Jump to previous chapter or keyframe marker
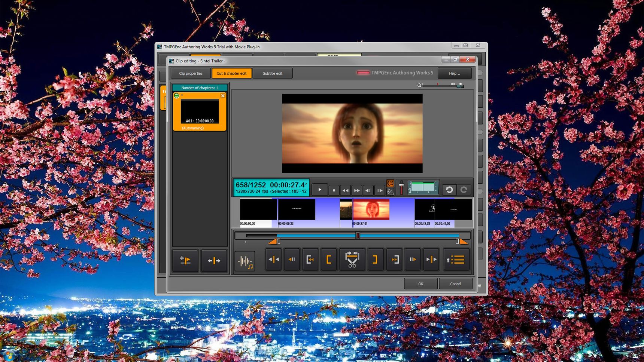The height and width of the screenshot is (362, 644). pos(274,259)
